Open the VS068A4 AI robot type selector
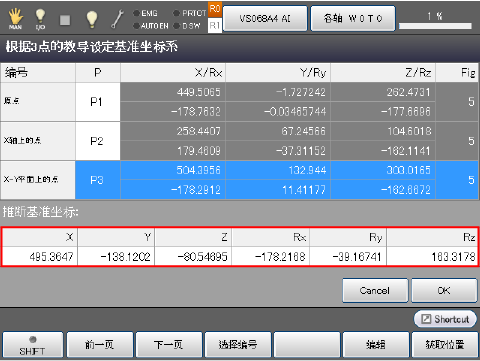This screenshot has width=480, height=361. pyautogui.click(x=265, y=19)
